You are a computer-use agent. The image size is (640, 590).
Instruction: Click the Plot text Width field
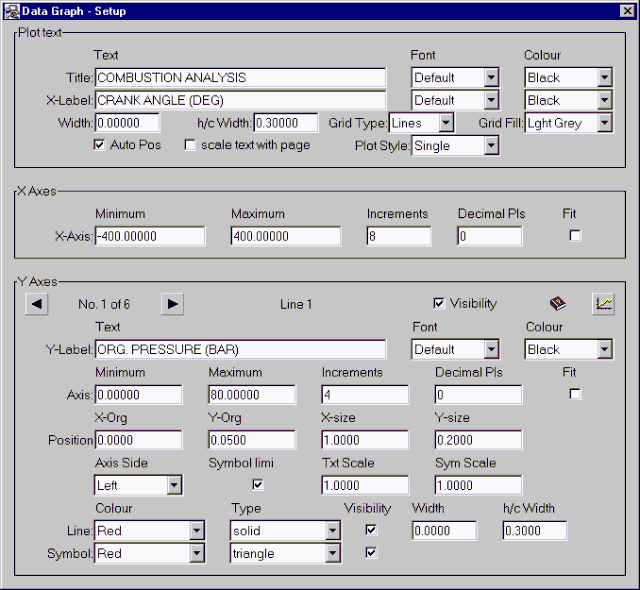(127, 122)
